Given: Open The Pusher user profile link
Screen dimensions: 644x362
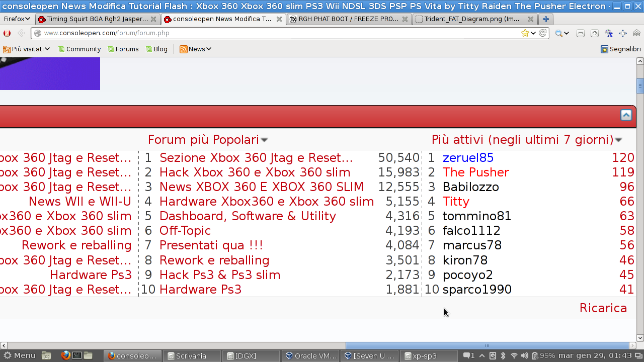Looking at the screenshot, I should click(476, 172).
